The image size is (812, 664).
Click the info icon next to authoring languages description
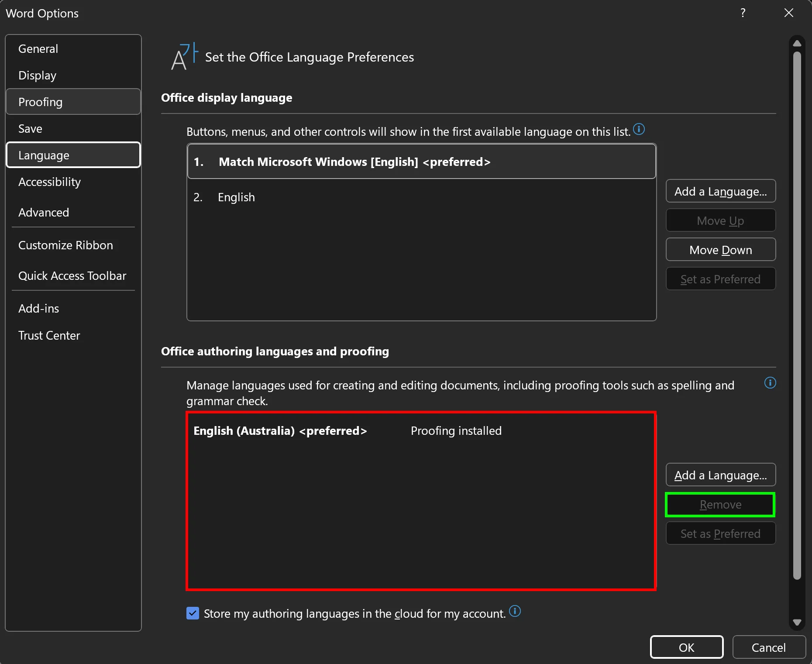coord(770,383)
